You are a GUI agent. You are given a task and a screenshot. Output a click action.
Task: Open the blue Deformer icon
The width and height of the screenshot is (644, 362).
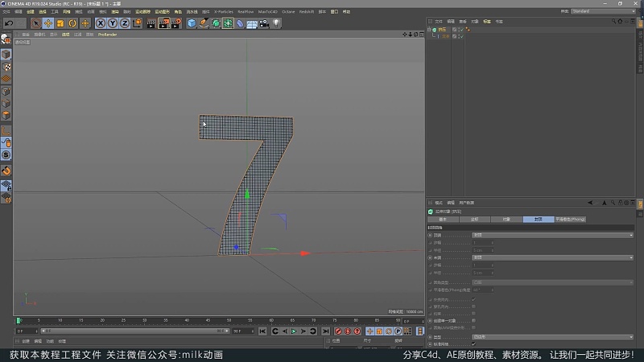(x=240, y=23)
